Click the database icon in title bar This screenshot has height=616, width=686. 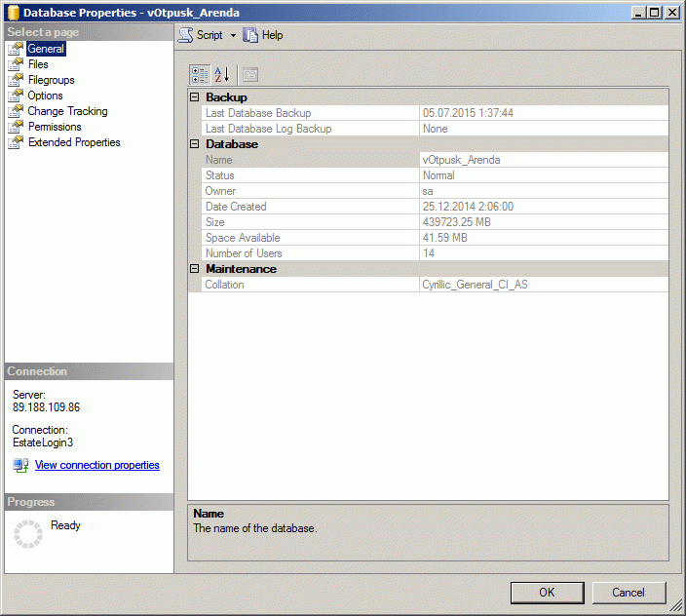coord(13,13)
